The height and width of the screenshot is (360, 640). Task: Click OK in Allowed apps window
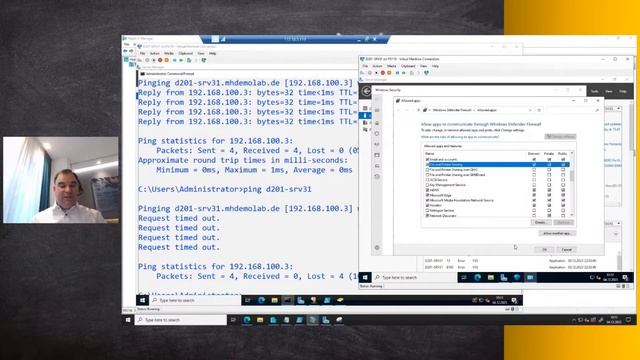544,249
